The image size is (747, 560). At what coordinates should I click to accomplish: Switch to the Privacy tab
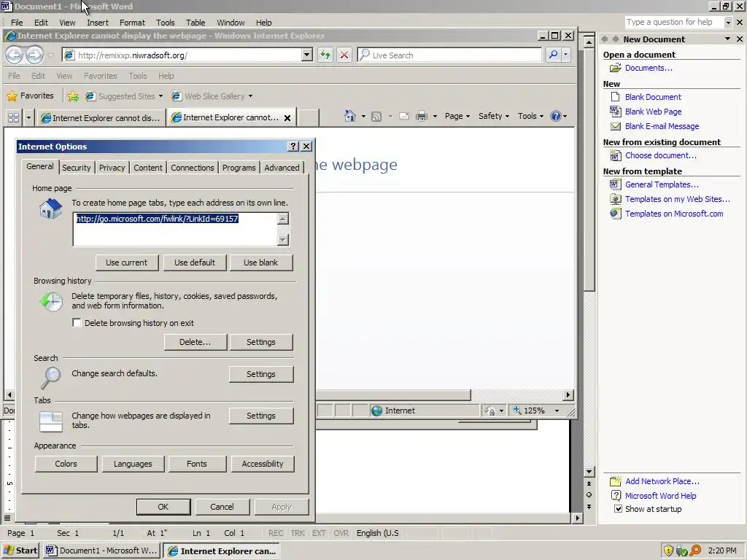coord(112,168)
